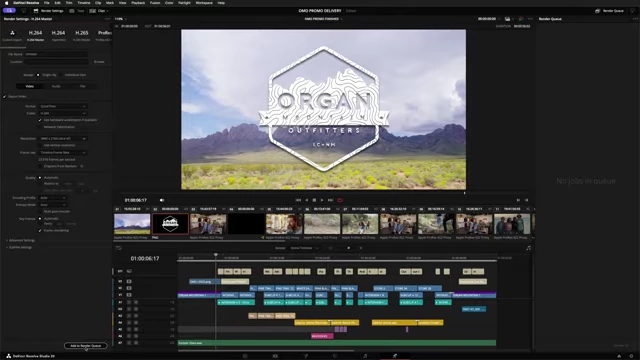
Task: Open the viewer zoom percentage dropdown
Action: tap(120, 19)
